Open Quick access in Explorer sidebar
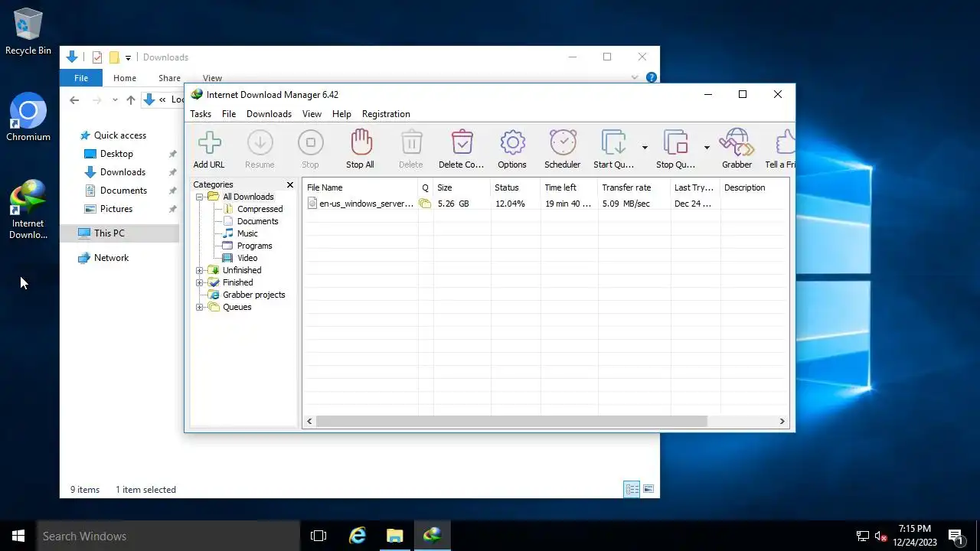 tap(120, 135)
